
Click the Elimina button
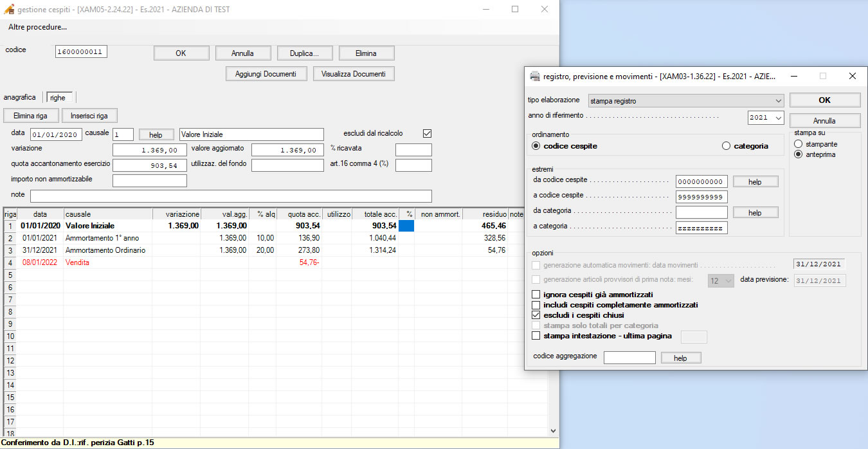366,53
